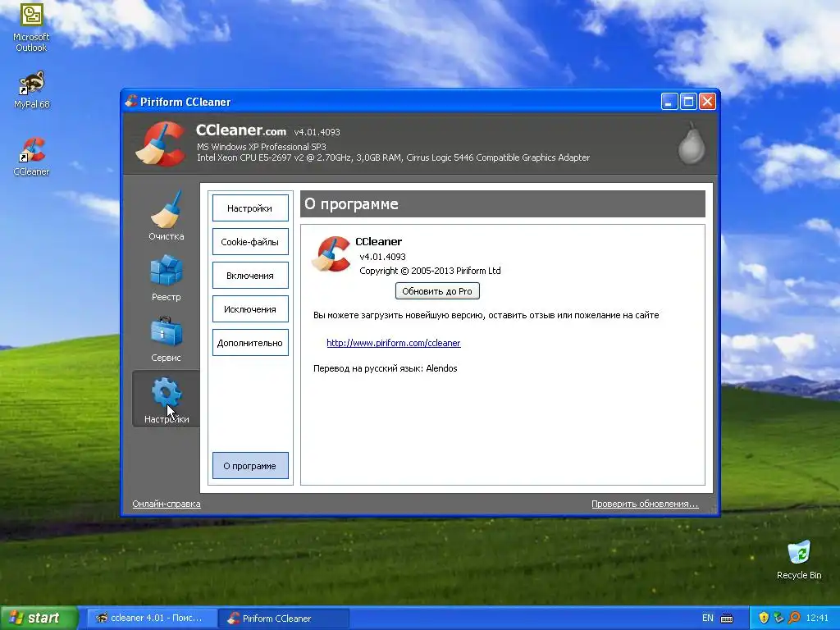Click the network tray icon next to shield

click(x=778, y=618)
